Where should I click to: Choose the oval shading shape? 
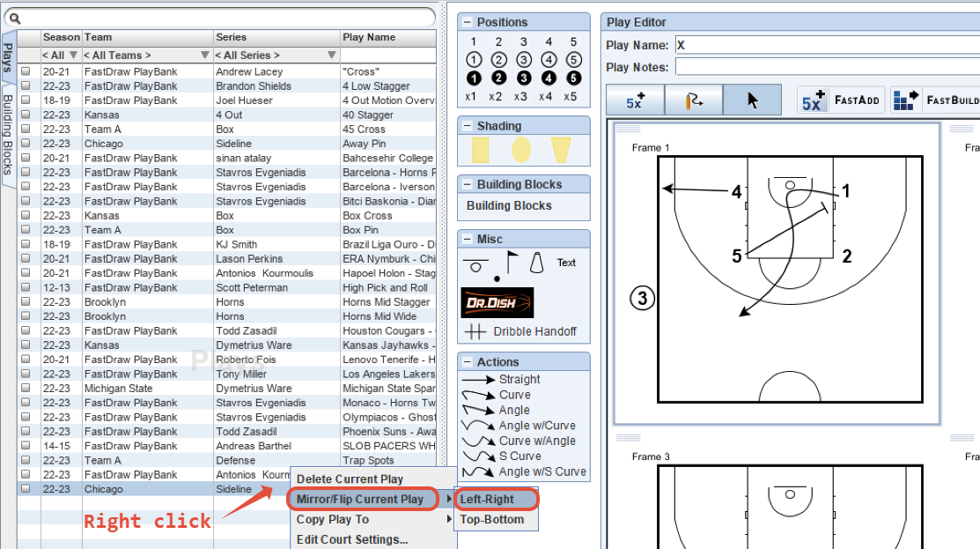coord(521,150)
